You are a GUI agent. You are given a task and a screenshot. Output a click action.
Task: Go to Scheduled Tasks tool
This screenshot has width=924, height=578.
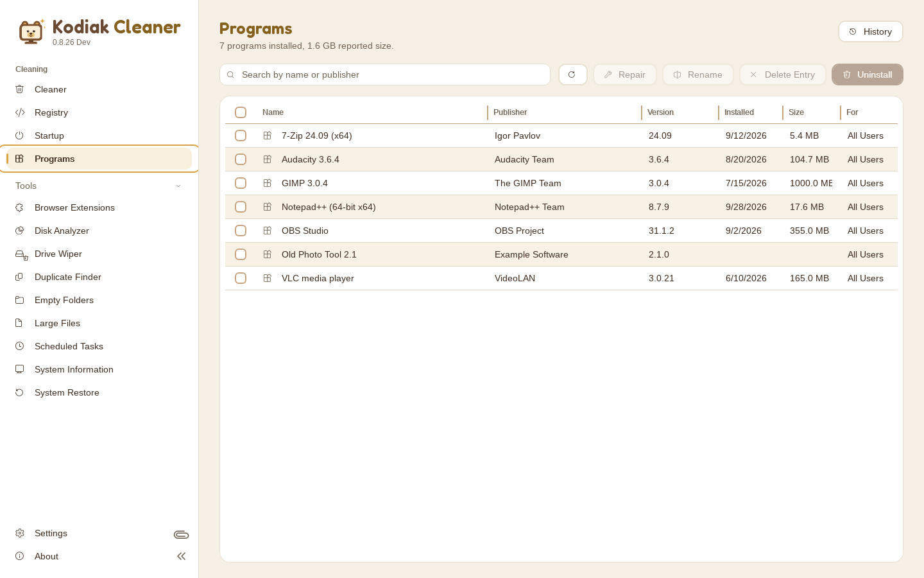point(99,346)
